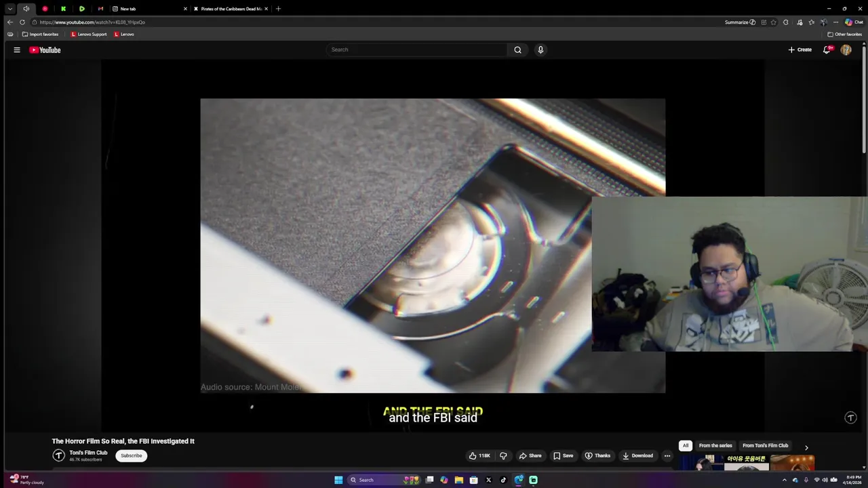Image resolution: width=868 pixels, height=488 pixels.
Task: Select the All filter chip
Action: (686, 445)
